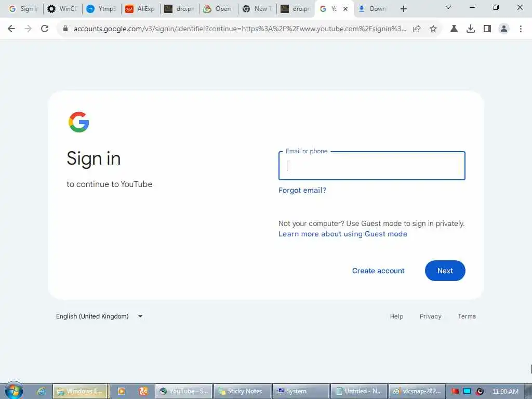The width and height of the screenshot is (532, 399).
Task: Open the Chrome profile avatar icon
Action: coord(504,29)
